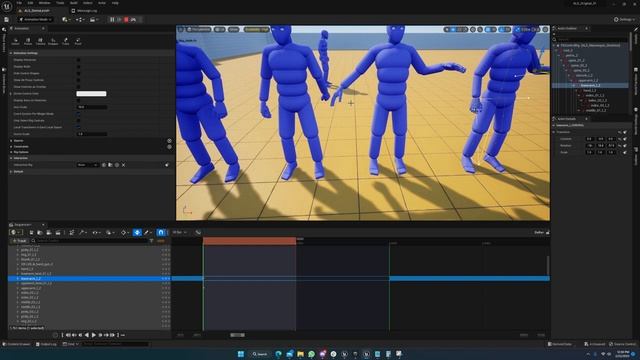Enable Hide Control Shapes checkbox
The image size is (640, 360).
coord(78,73)
